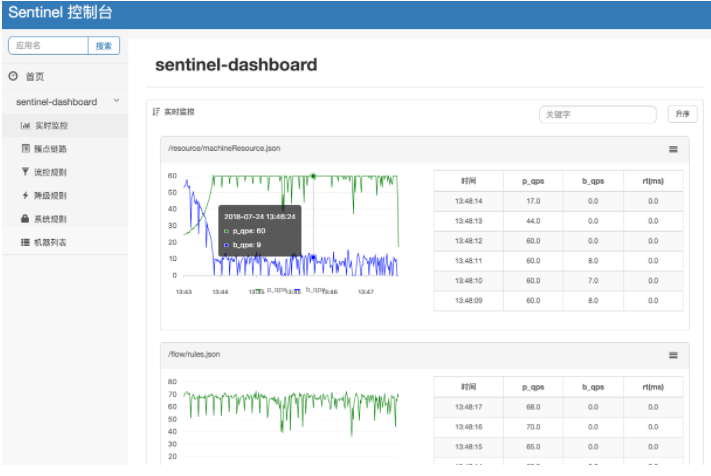The height and width of the screenshot is (476, 711).
Task: Open the 流控规则 flow rules menu item
Action: [65, 172]
